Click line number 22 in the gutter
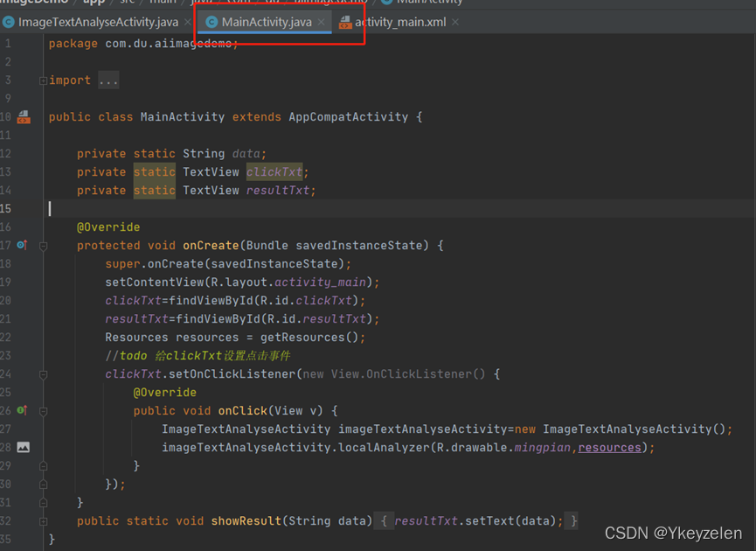Image resolution: width=756 pixels, height=551 pixels. pos(6,337)
